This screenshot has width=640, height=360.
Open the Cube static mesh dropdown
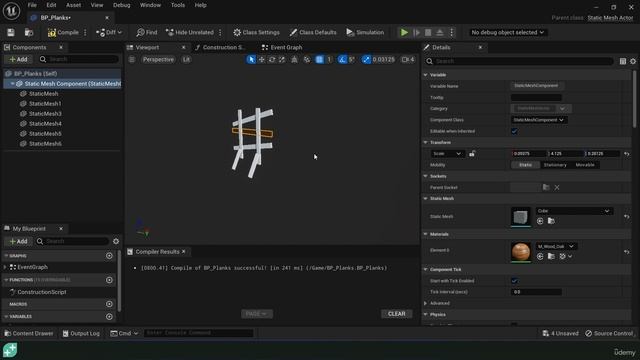[574, 211]
